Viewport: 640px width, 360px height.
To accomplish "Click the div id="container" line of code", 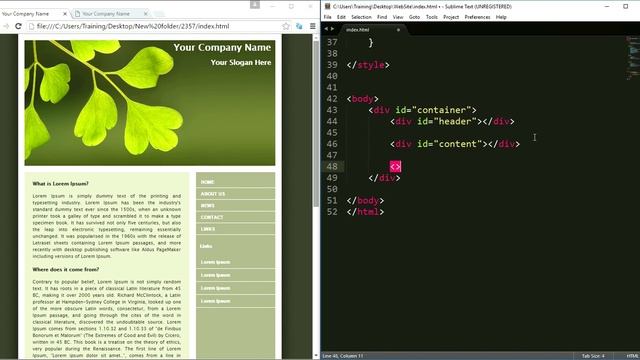I will pos(422,110).
